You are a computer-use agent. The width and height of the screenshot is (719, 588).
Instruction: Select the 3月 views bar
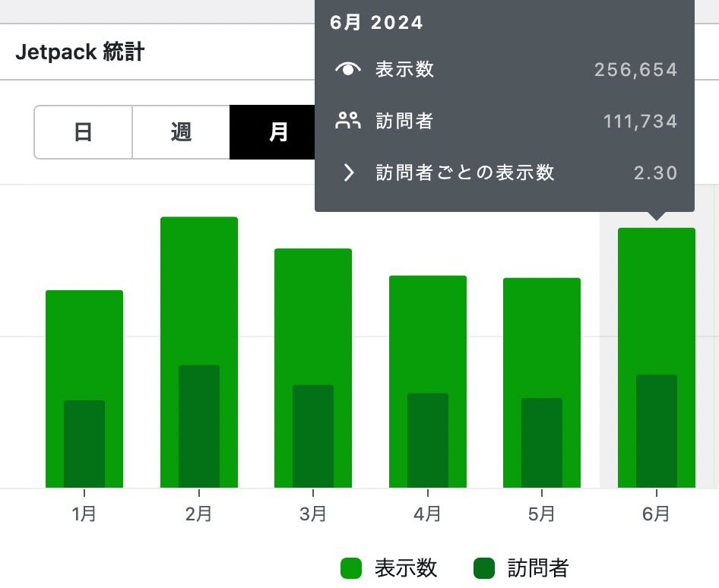click(x=313, y=316)
